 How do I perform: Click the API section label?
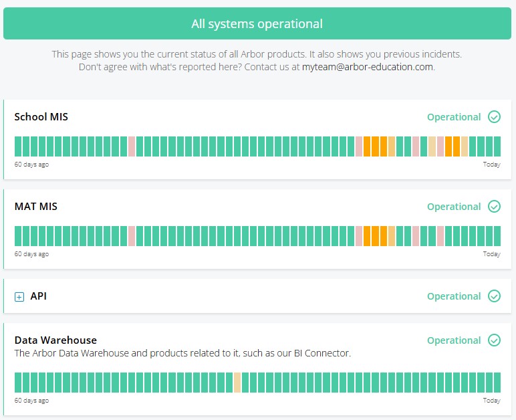pyautogui.click(x=38, y=296)
